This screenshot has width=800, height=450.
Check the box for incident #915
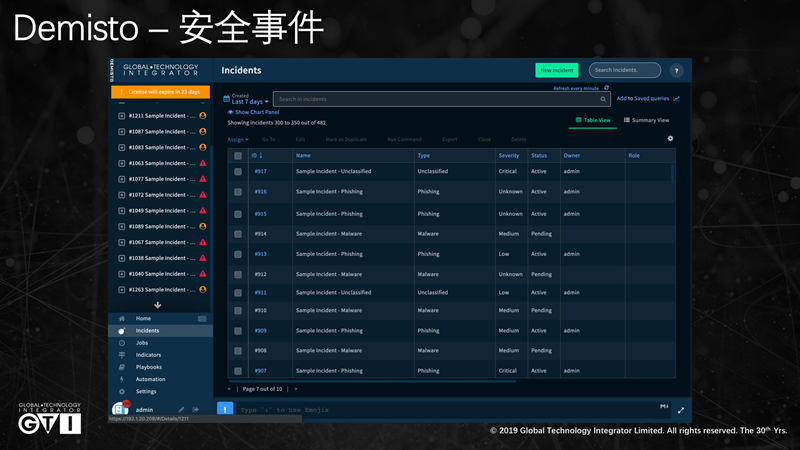pyautogui.click(x=238, y=214)
